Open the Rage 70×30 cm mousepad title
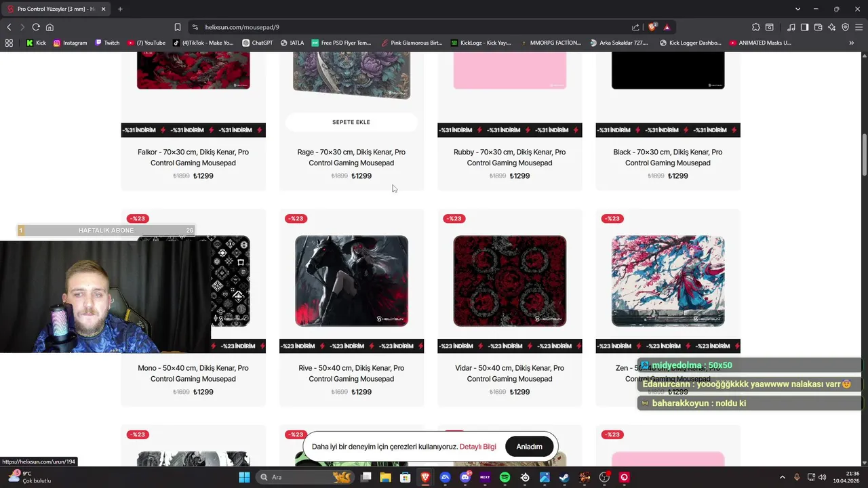The width and height of the screenshot is (868, 488). point(351,157)
